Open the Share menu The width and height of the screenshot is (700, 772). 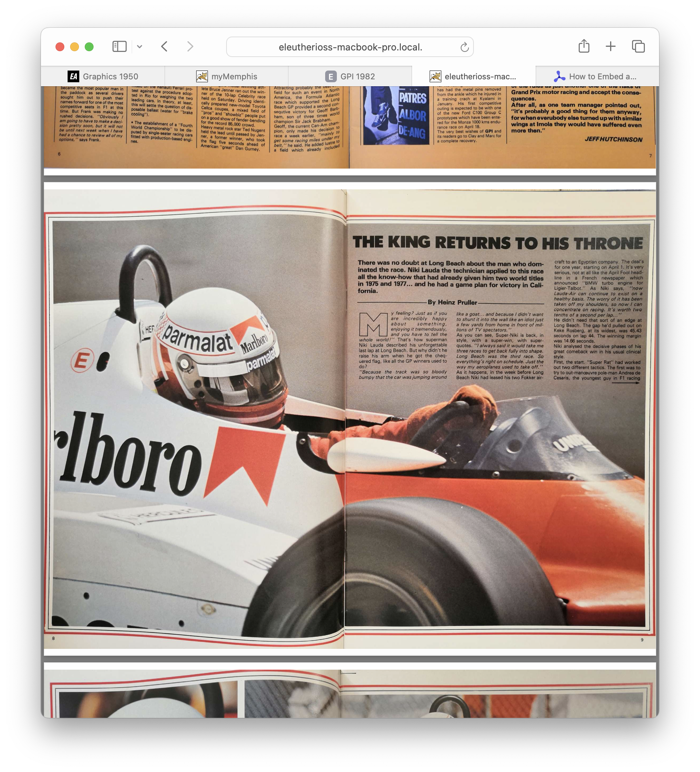[584, 46]
